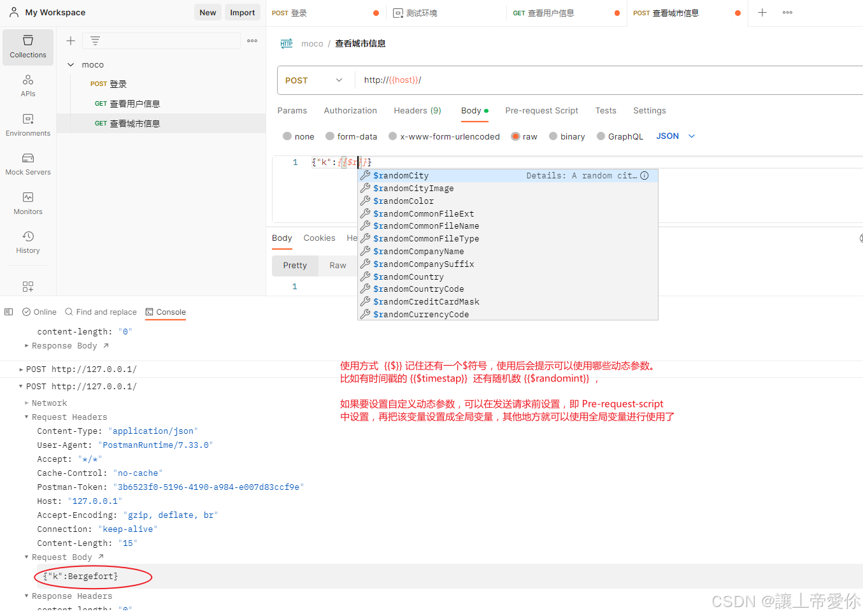Switch to the Authorization tab
Viewport: 863px width, 616px height.
pos(350,111)
